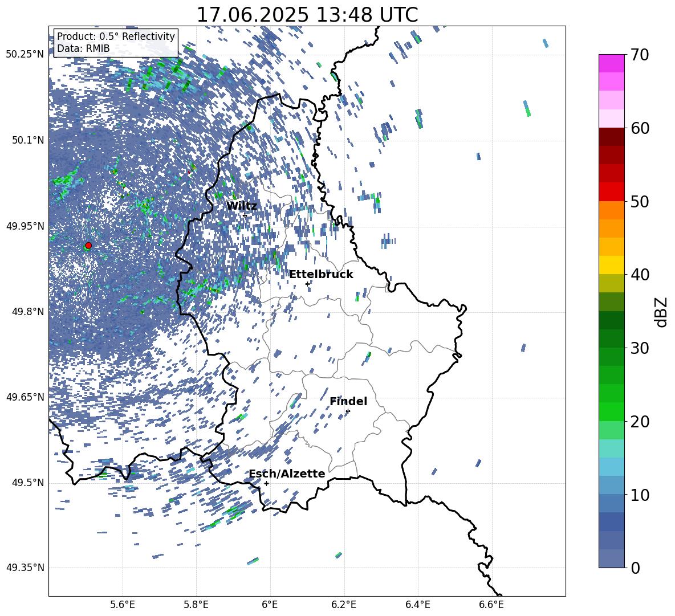Click the Ettelbruck city label
675x616 pixels.
pyautogui.click(x=321, y=275)
